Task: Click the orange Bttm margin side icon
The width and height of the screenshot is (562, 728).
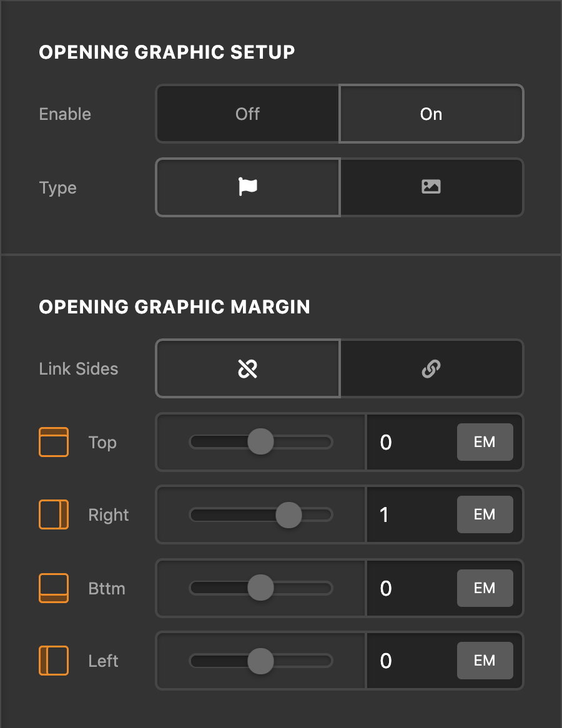Action: pos(54,588)
